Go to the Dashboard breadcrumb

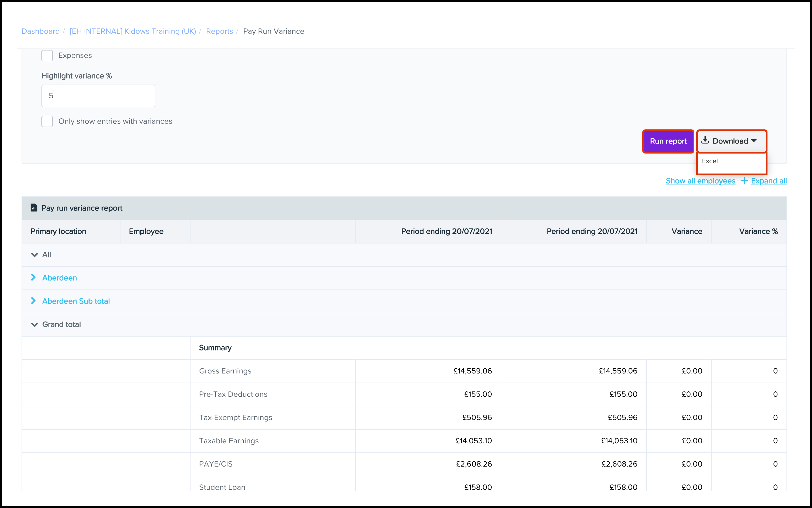coord(41,31)
